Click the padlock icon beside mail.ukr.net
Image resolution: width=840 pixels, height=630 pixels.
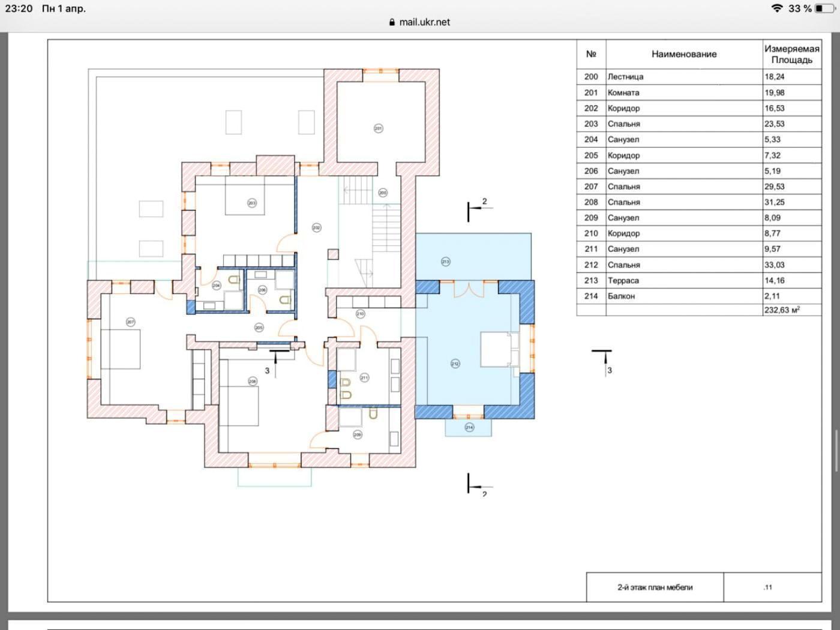pyautogui.click(x=392, y=22)
